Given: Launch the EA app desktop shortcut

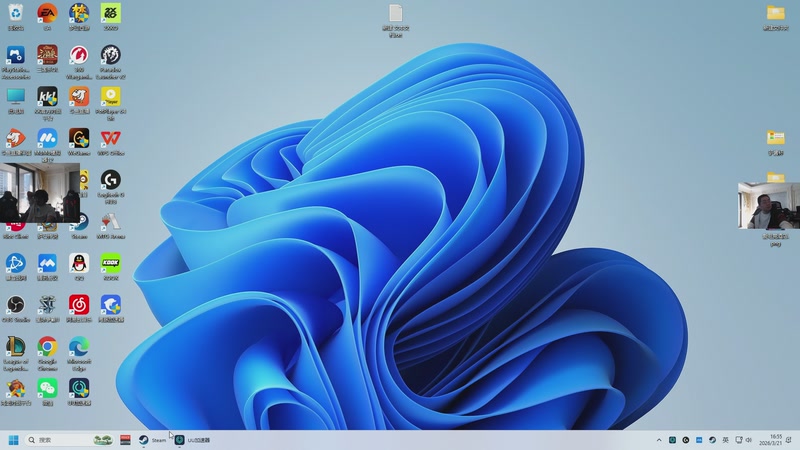Looking at the screenshot, I should [47, 17].
